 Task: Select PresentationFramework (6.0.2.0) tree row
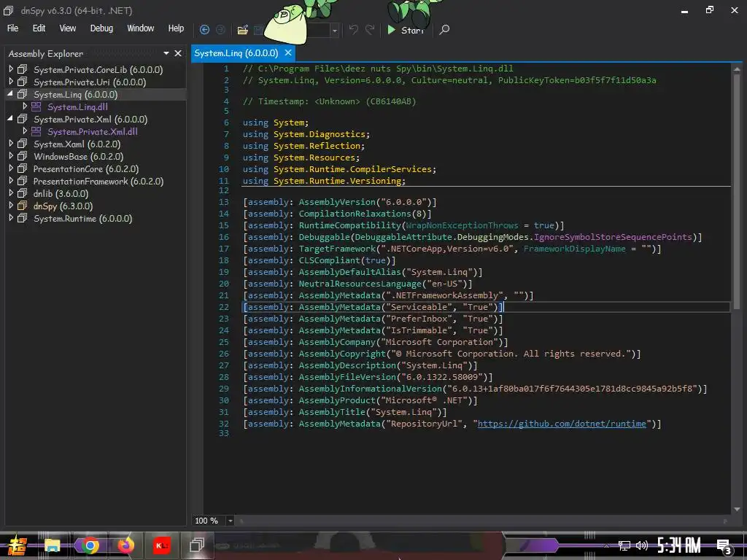(96, 182)
